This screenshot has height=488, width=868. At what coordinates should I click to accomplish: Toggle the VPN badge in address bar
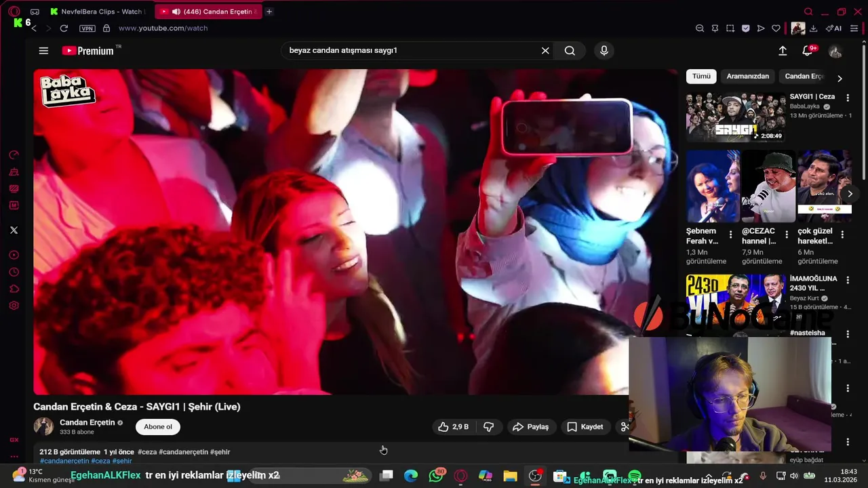[x=87, y=28]
